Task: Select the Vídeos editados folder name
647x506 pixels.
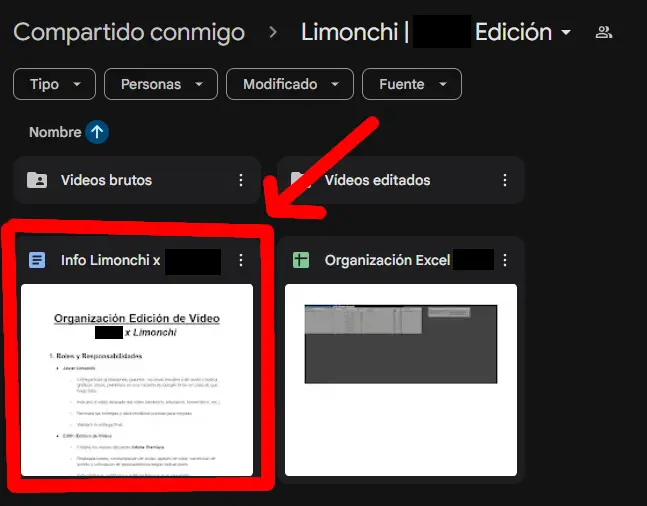Action: click(x=377, y=181)
